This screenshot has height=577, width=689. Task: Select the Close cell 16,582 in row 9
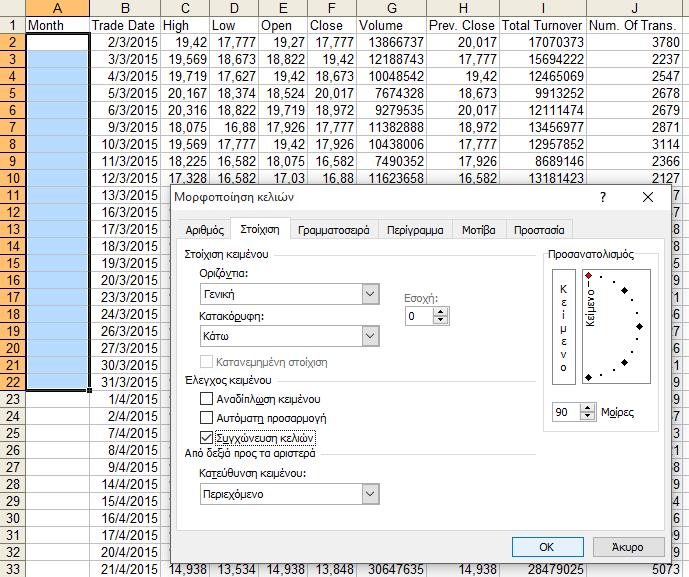tap(332, 161)
